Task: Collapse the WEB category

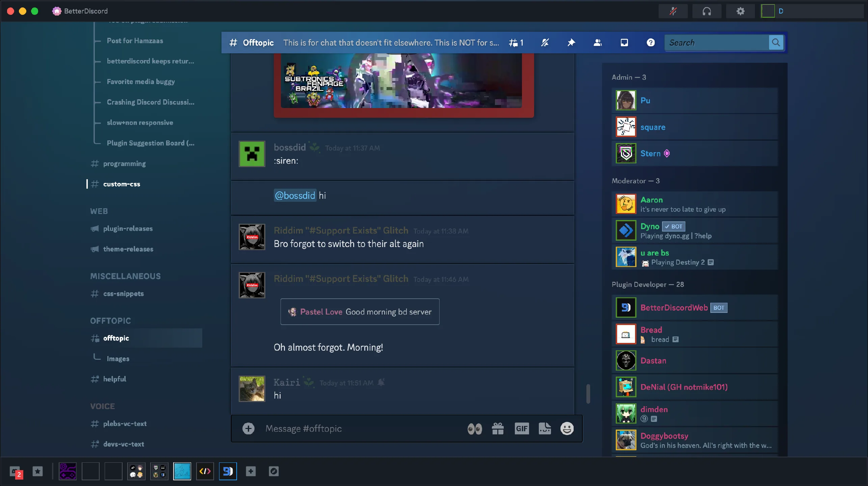Action: point(99,211)
